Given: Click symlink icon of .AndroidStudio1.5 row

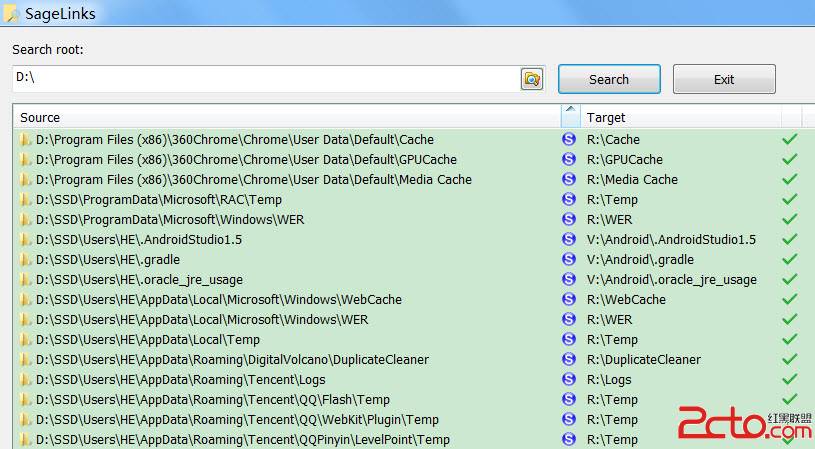Looking at the screenshot, I should point(569,239).
